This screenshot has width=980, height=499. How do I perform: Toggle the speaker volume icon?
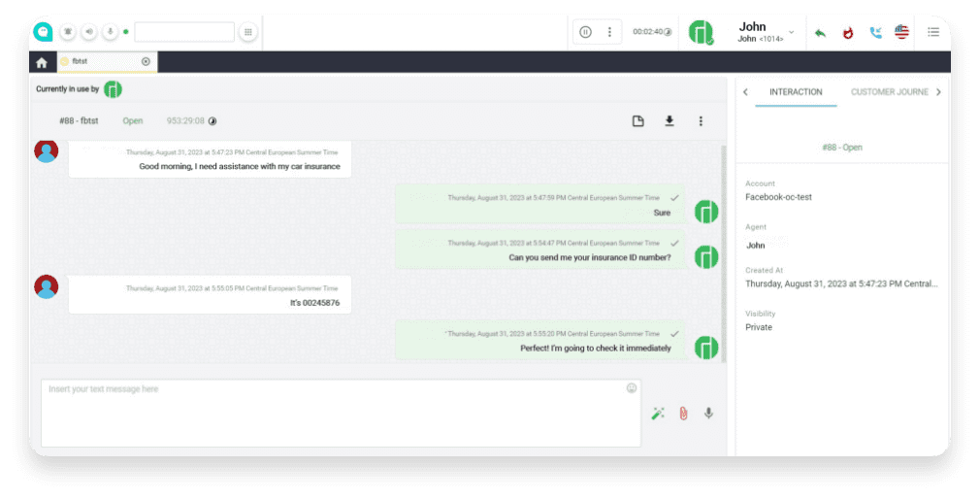(x=89, y=32)
